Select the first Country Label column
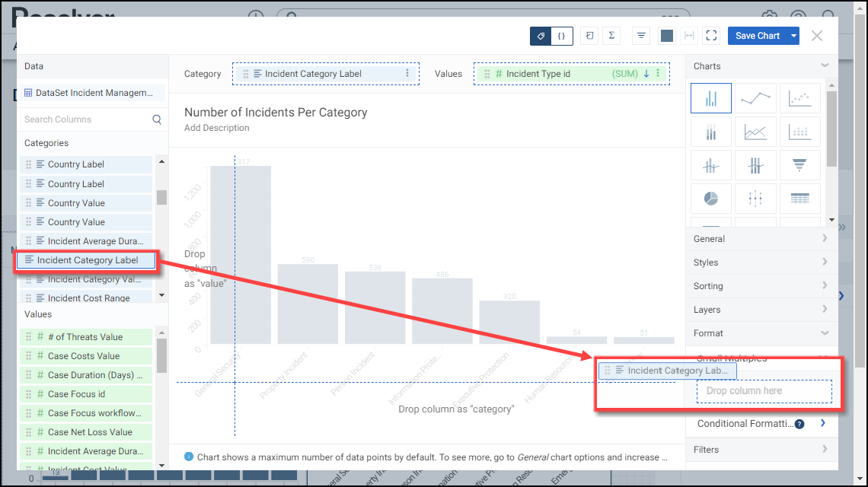 pyautogui.click(x=86, y=164)
